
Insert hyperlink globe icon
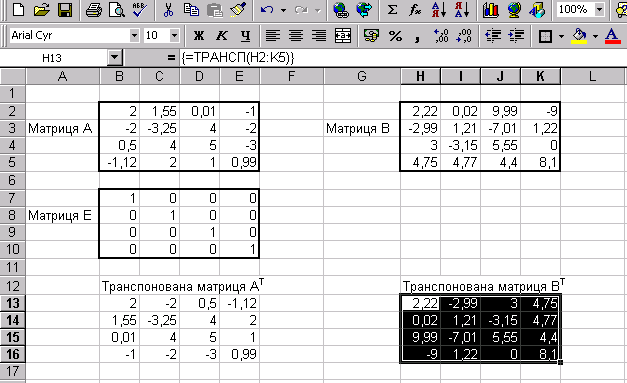(340, 9)
